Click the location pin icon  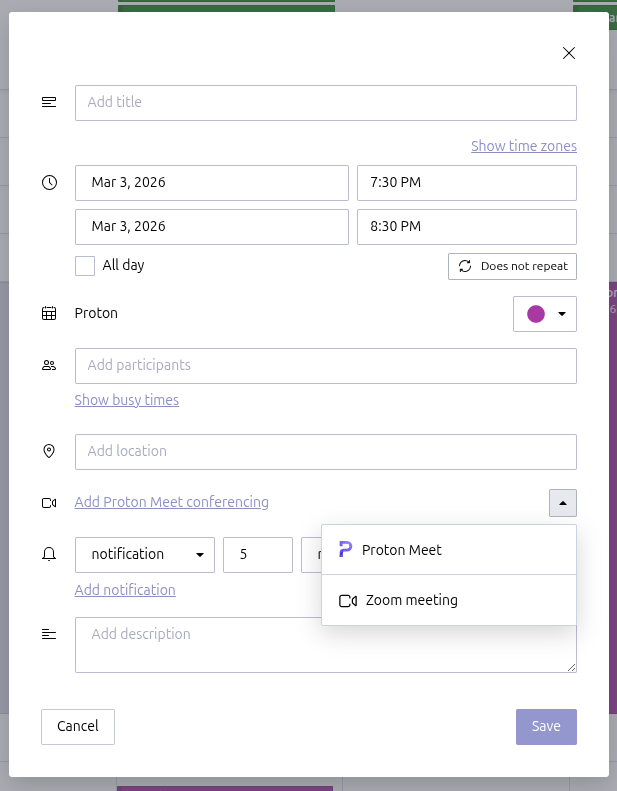pos(49,452)
